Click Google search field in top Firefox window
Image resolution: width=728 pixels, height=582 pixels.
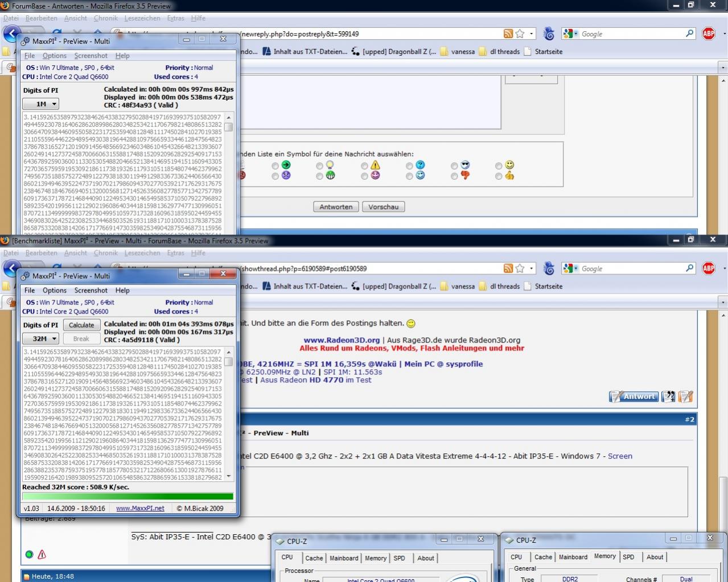(632, 34)
